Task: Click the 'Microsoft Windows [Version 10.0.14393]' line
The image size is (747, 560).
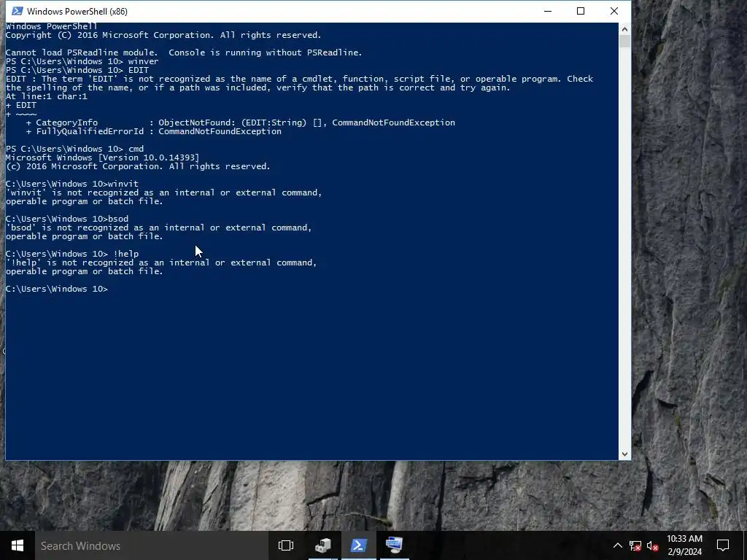Action: (102, 157)
